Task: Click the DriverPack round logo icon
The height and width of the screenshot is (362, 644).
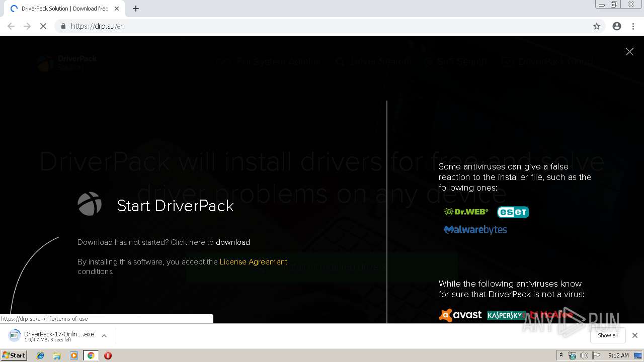Action: 90,204
